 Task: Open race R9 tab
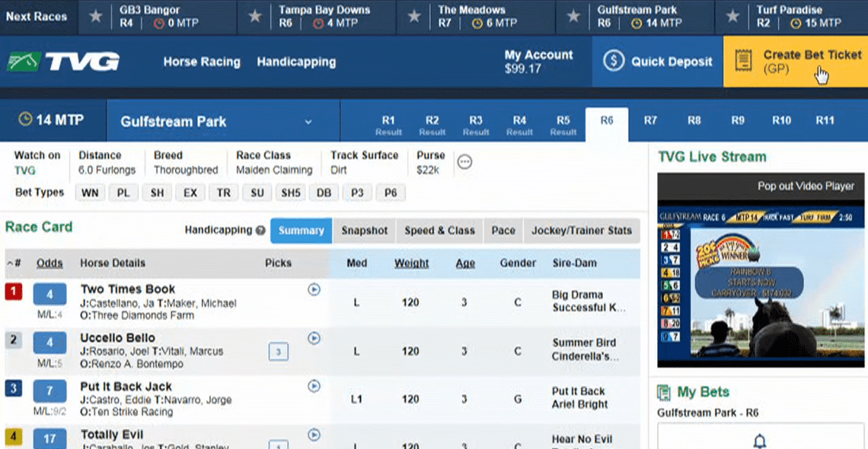737,120
